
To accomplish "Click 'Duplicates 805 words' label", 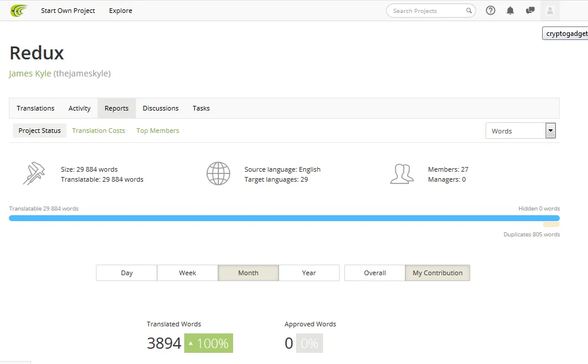I will pyautogui.click(x=531, y=235).
